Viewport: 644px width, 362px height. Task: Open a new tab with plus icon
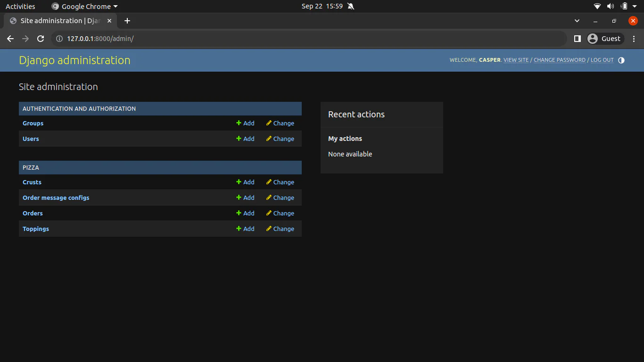coord(127,21)
